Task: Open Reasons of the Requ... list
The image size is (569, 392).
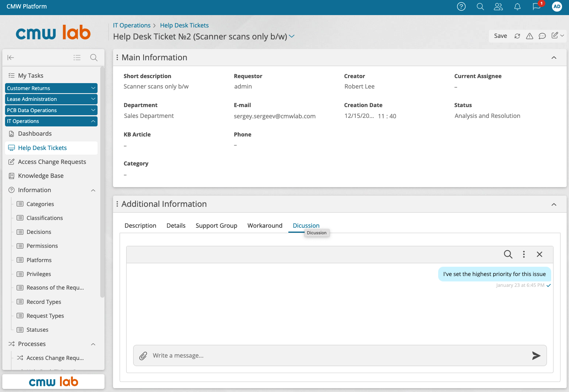Action: pyautogui.click(x=55, y=288)
